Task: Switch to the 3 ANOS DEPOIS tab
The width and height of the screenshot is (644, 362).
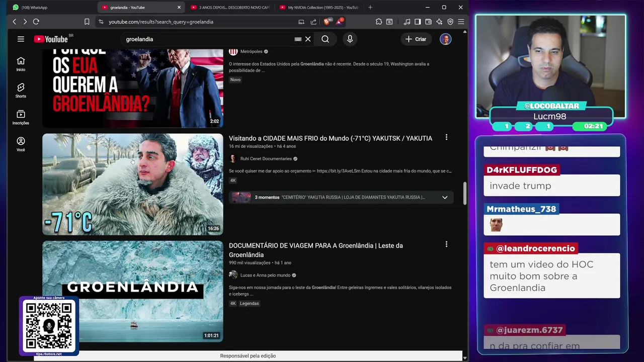Action: (230, 8)
